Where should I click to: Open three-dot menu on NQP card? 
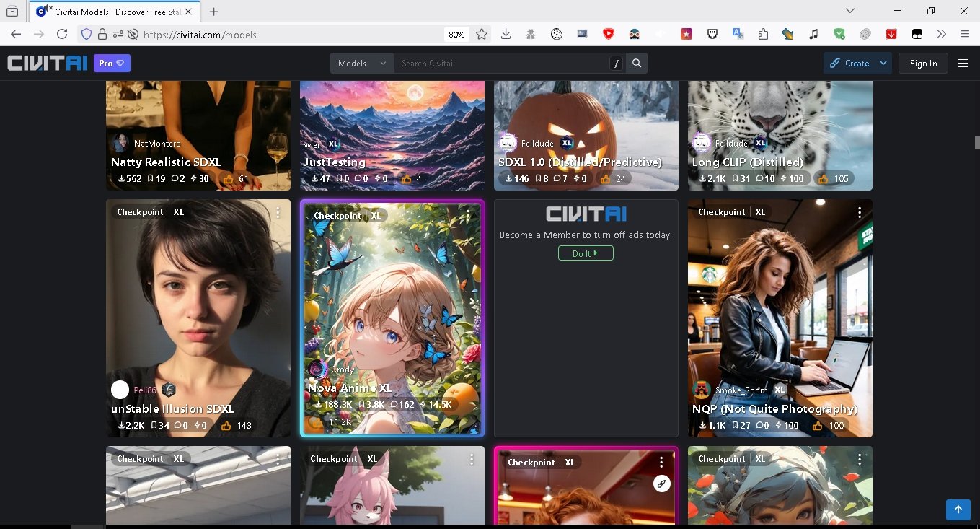pyautogui.click(x=859, y=212)
